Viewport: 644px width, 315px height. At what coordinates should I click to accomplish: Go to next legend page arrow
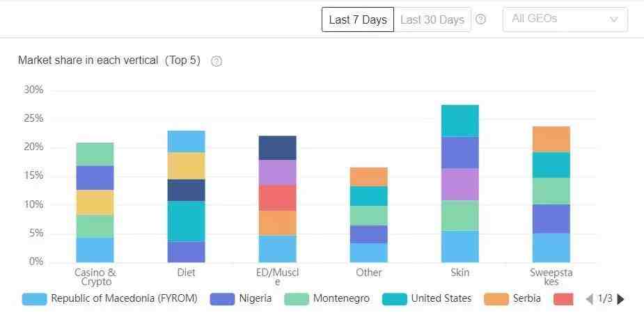point(621,299)
